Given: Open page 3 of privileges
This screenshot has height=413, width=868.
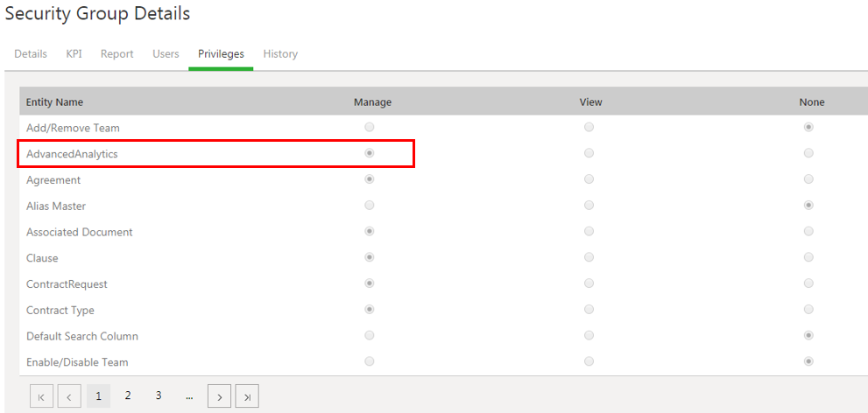Looking at the screenshot, I should (x=159, y=395).
